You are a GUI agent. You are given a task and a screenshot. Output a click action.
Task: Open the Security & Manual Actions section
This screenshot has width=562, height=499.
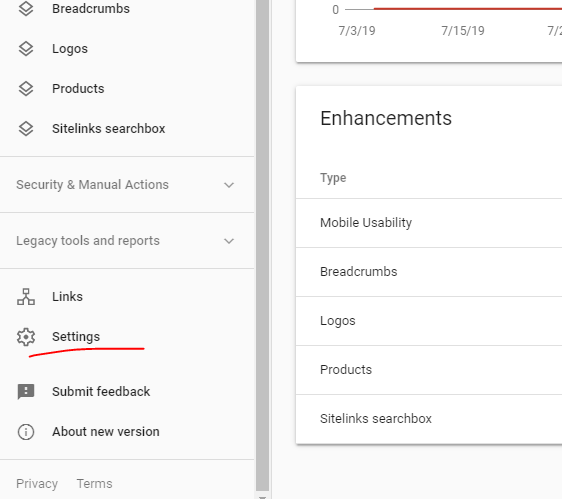tap(127, 185)
